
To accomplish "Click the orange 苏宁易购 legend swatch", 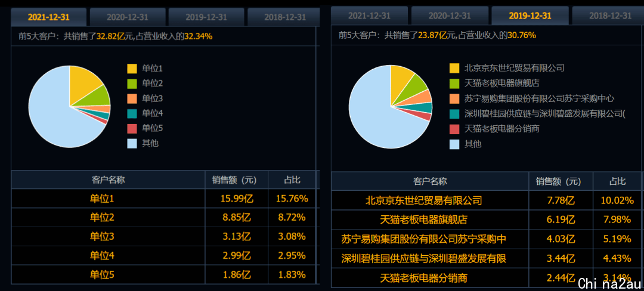I will [x=454, y=98].
